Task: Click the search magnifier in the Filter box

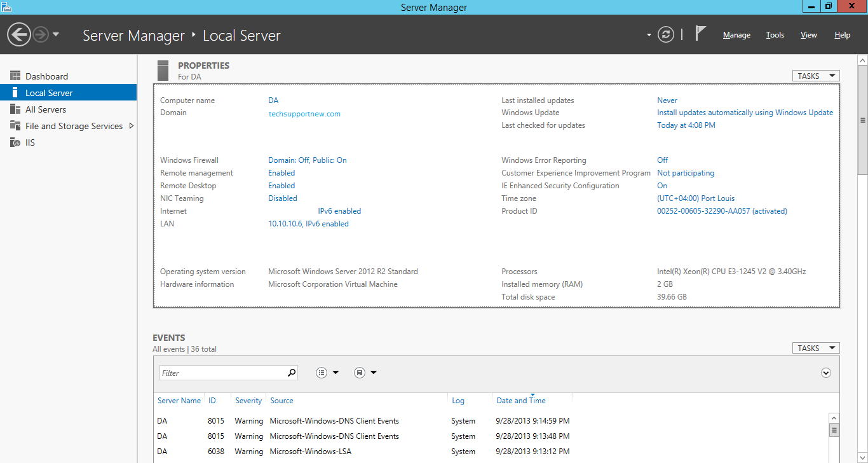Action: [x=292, y=373]
